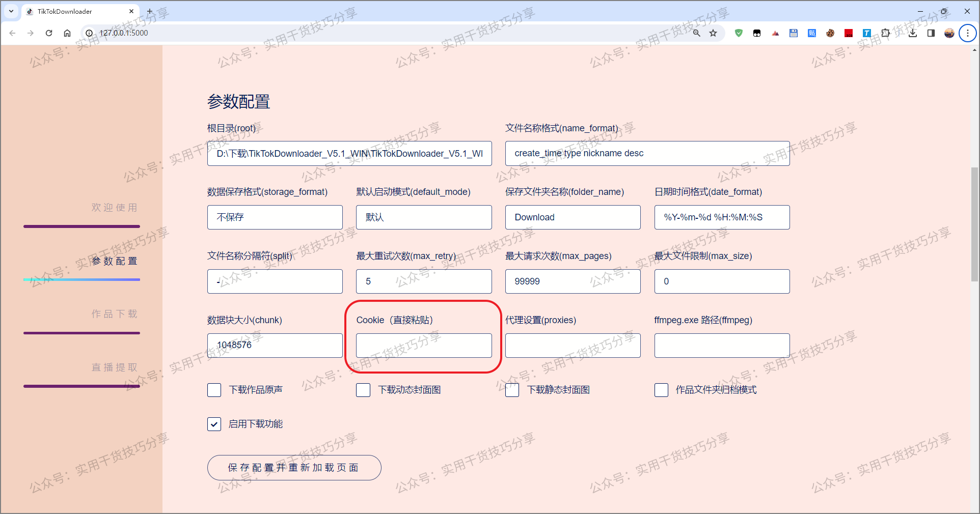This screenshot has width=980, height=514.
Task: Select 欢迎使用 in the sidebar
Action: click(114, 208)
